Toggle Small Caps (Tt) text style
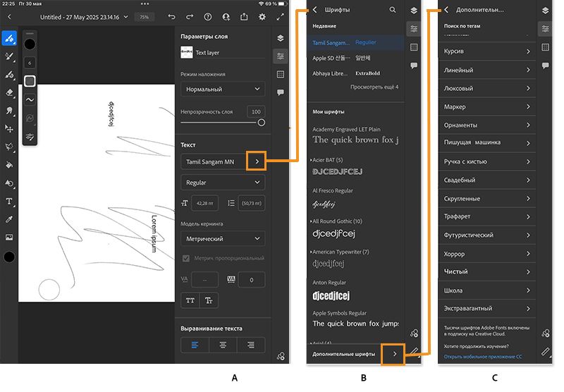This screenshot has width=564, height=392. tap(209, 300)
